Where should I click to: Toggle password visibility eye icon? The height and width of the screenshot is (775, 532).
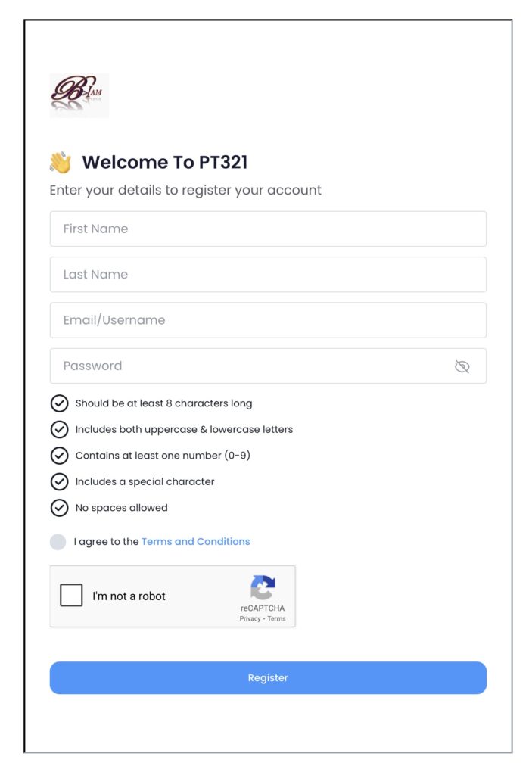(x=462, y=366)
